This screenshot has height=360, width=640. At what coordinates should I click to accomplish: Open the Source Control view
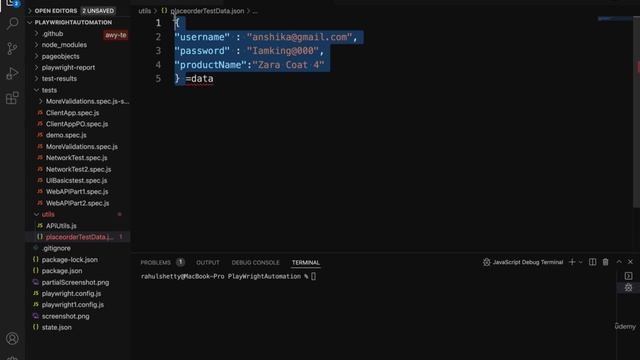click(13, 49)
